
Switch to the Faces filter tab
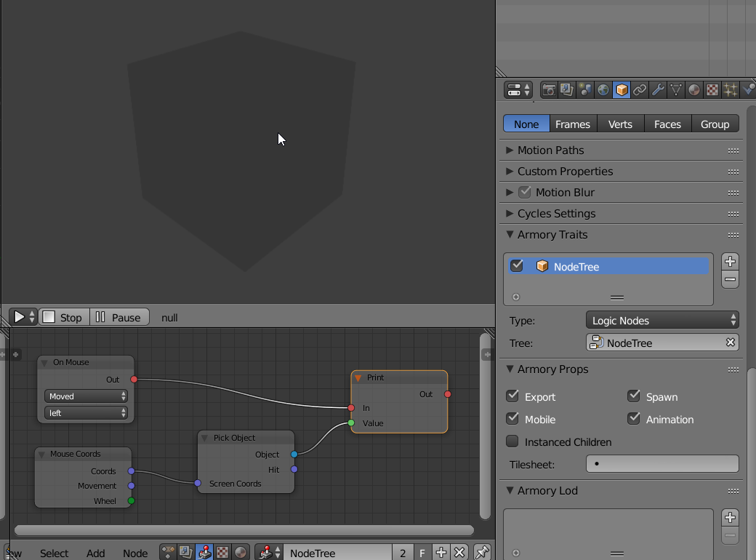(x=667, y=124)
